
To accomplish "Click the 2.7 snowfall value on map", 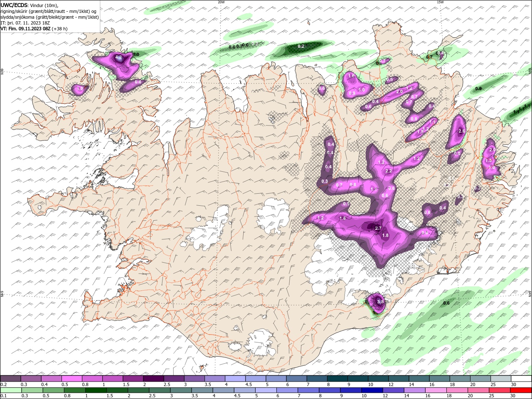I will (x=378, y=228).
